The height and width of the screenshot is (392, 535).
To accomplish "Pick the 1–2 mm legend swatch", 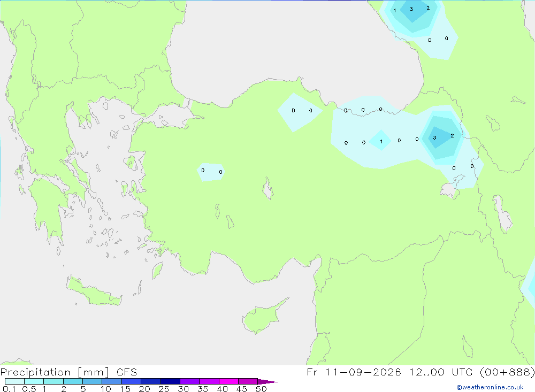I will click(53, 381).
